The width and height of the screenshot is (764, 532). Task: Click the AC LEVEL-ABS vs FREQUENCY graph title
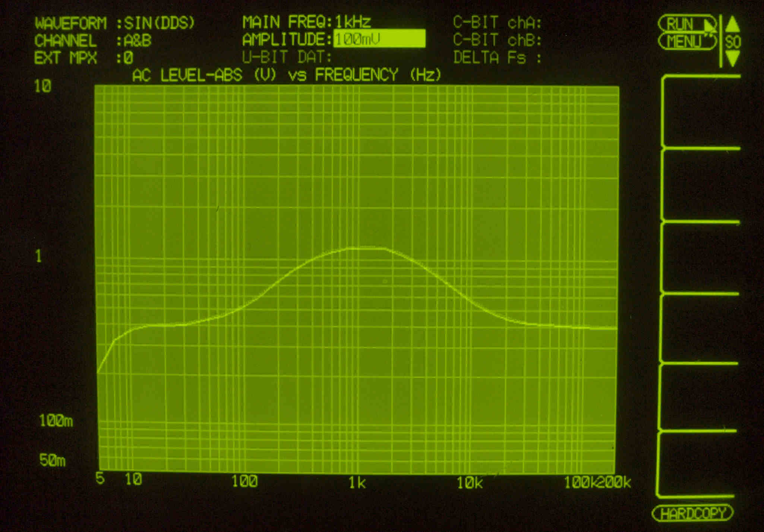tap(287, 75)
